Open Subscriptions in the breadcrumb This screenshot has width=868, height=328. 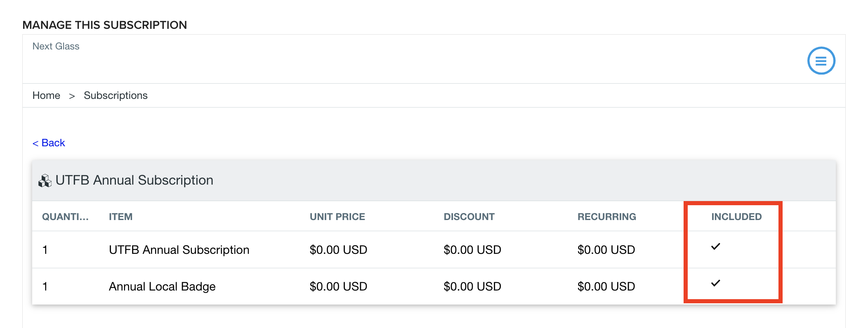point(116,96)
